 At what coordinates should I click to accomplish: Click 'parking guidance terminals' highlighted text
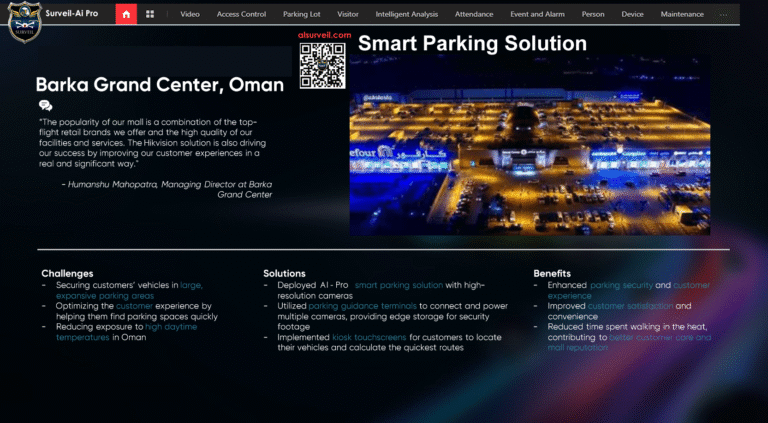coord(362,306)
